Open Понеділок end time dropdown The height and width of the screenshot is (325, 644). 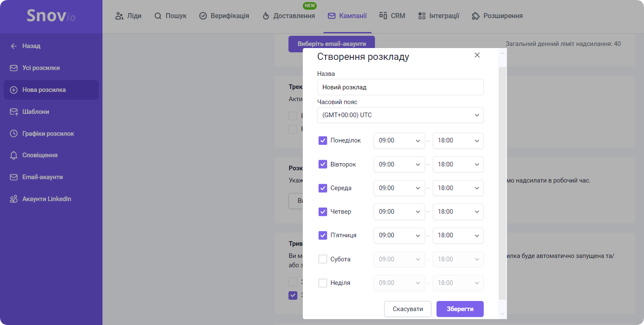coord(458,141)
